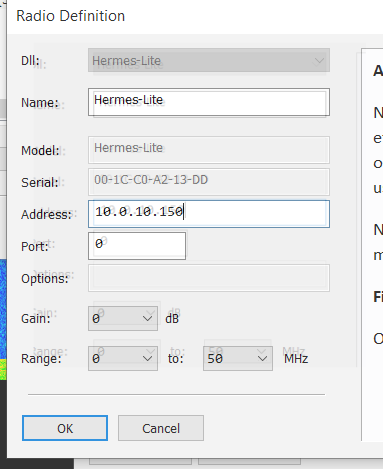Click the Radio Definition title text
383x469 pixels.
click(70, 16)
